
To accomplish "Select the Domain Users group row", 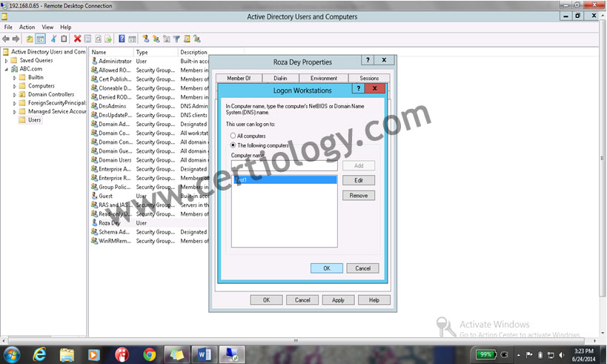I will [x=149, y=160].
